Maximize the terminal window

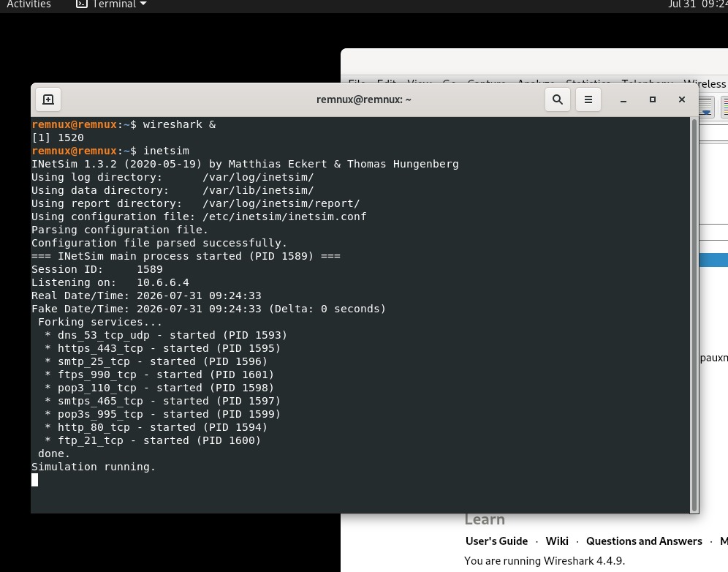pos(652,99)
